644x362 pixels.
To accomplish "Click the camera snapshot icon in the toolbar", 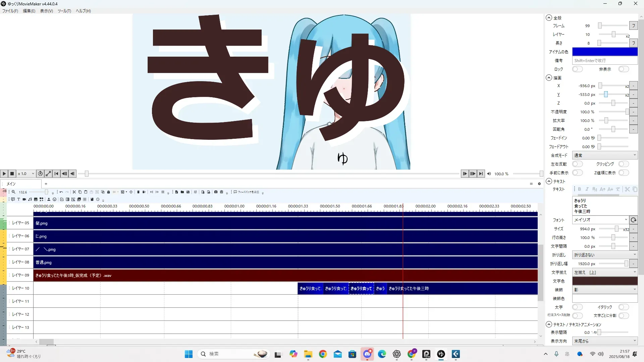I will (x=216, y=192).
